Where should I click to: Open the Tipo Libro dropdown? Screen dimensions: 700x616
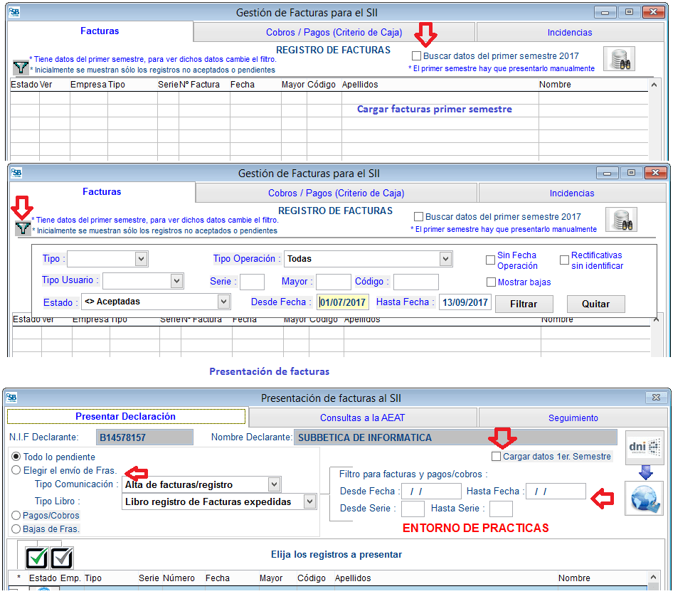click(x=309, y=501)
